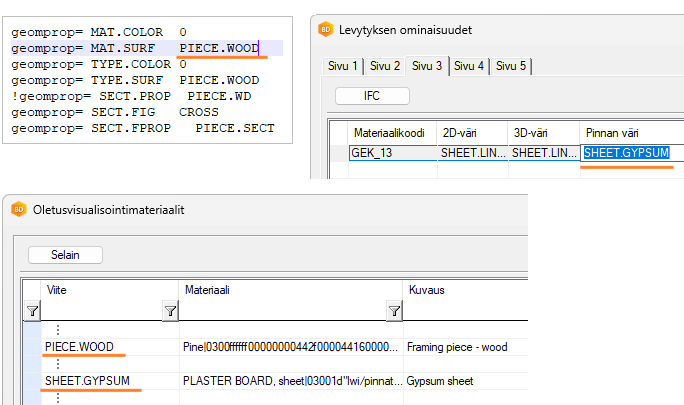Select the SHEET.GYPSUM row in materials list
This screenshot has height=405, width=684.
[x=86, y=380]
